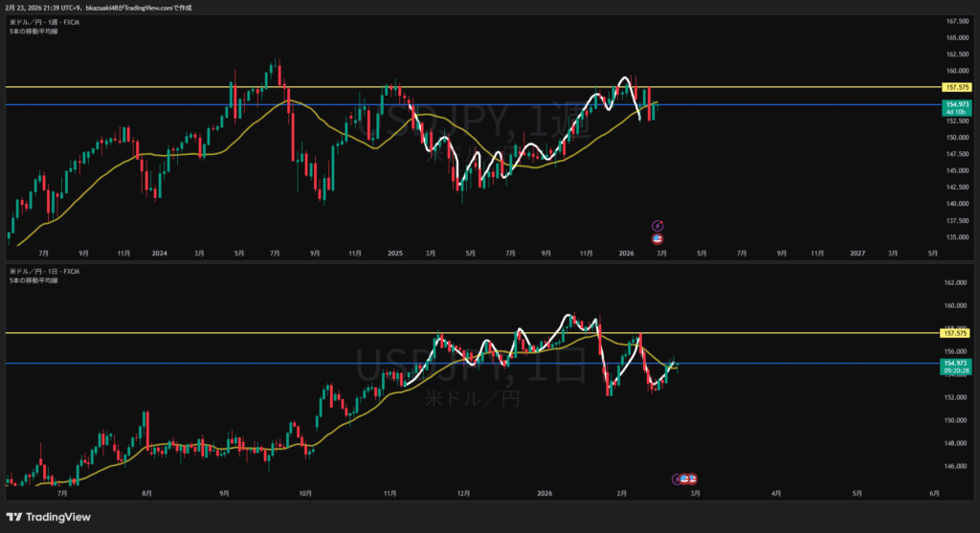
Task: Click the 154.973 countdown label on daily chart
Action: (x=955, y=366)
